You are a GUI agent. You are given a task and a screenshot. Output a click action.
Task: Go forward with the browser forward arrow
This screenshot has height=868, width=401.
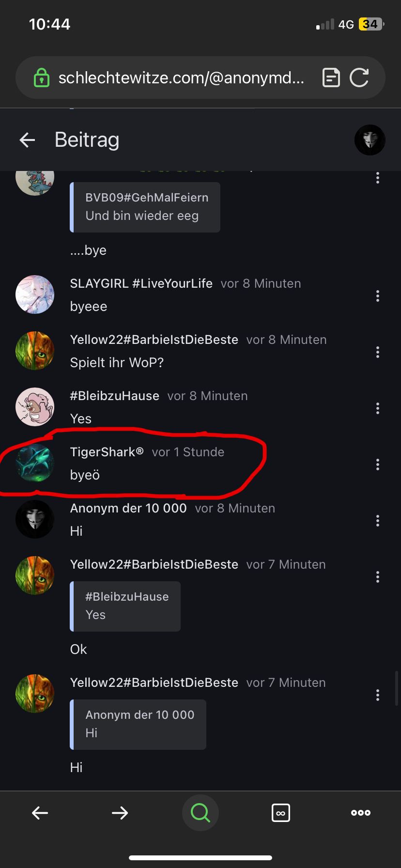[120, 812]
